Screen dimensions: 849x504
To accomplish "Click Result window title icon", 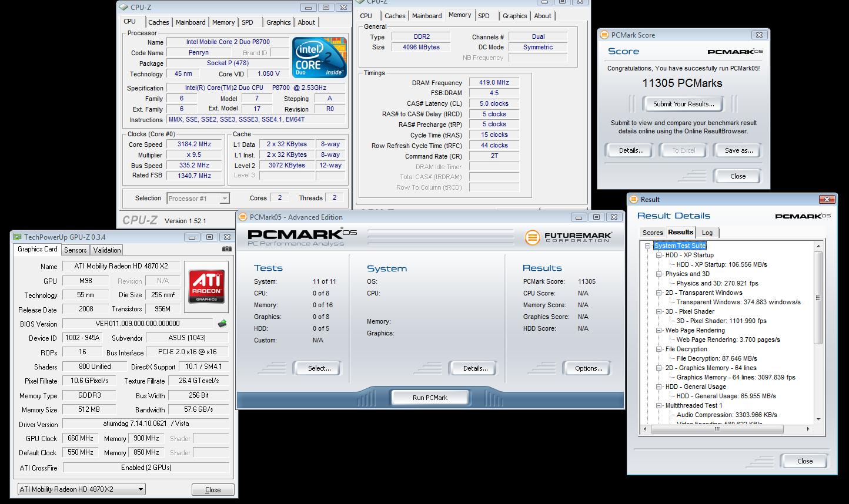I will click(x=634, y=199).
